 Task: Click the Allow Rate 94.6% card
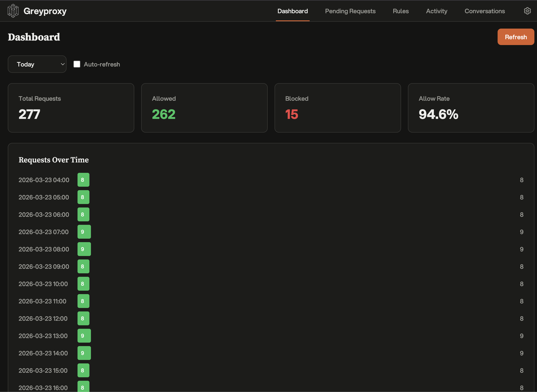point(471,108)
